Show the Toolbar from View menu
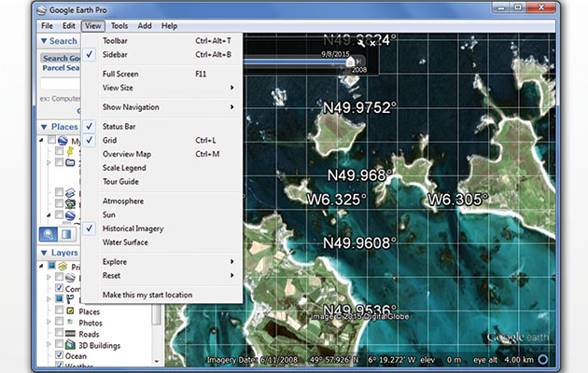588x373 pixels. (x=162, y=41)
